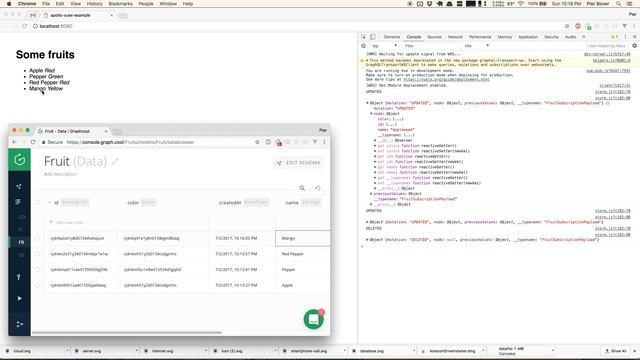640x360 pixels.
Task: Switch to the Sources tab
Action: pyautogui.click(x=434, y=37)
